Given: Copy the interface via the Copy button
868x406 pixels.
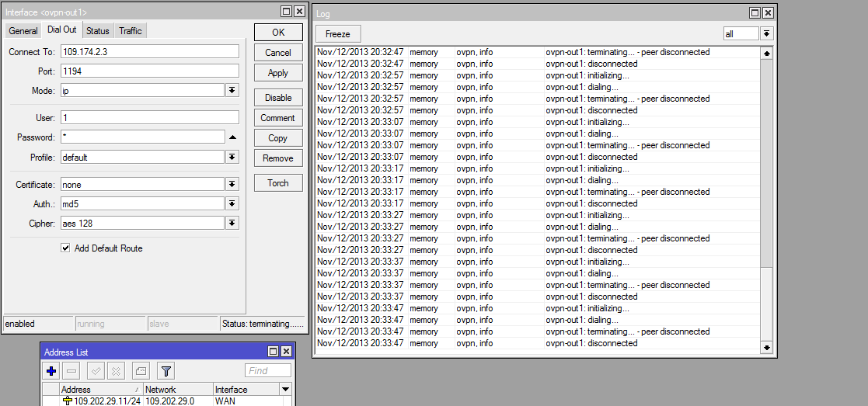Looking at the screenshot, I should click(x=278, y=138).
